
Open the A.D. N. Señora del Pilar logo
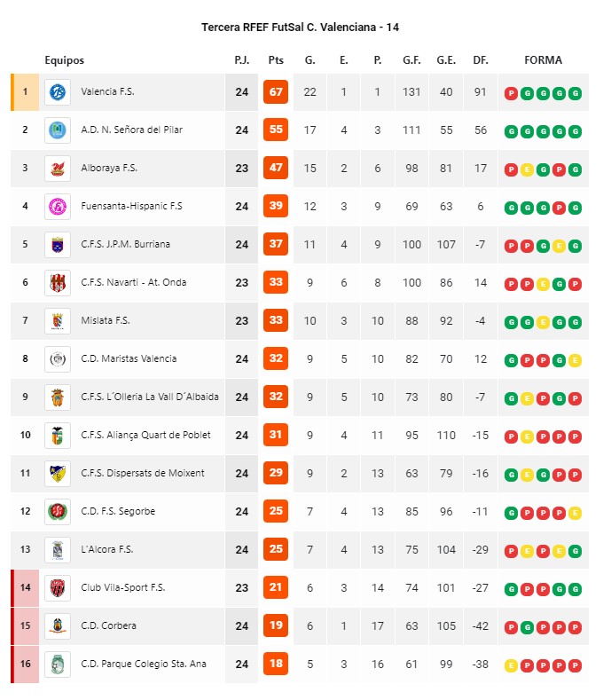point(58,130)
